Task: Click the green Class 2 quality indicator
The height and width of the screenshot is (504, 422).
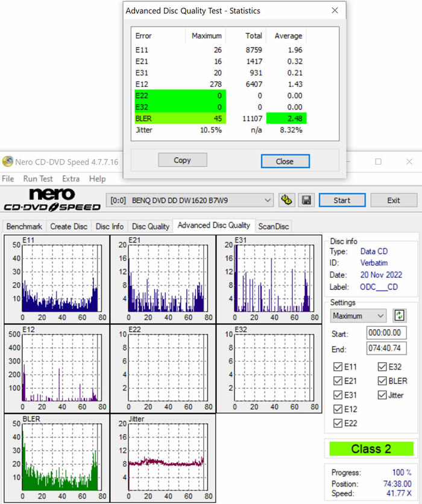Action: (371, 449)
